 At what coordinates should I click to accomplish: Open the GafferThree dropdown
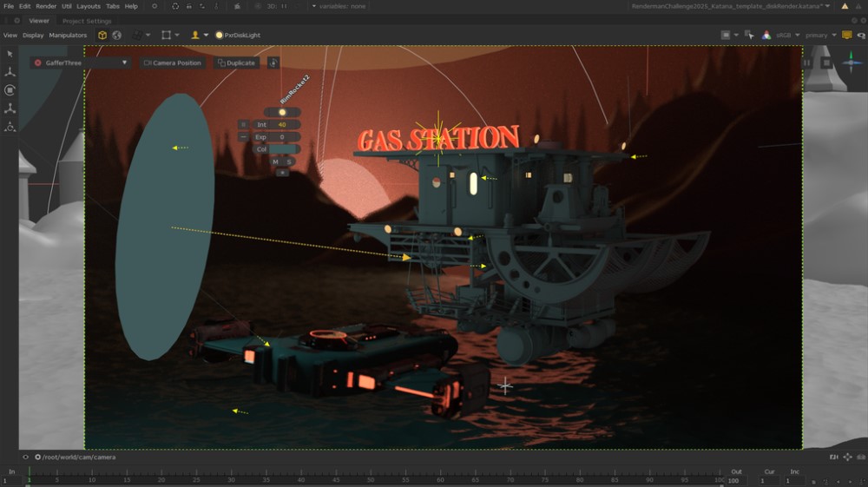click(x=124, y=63)
